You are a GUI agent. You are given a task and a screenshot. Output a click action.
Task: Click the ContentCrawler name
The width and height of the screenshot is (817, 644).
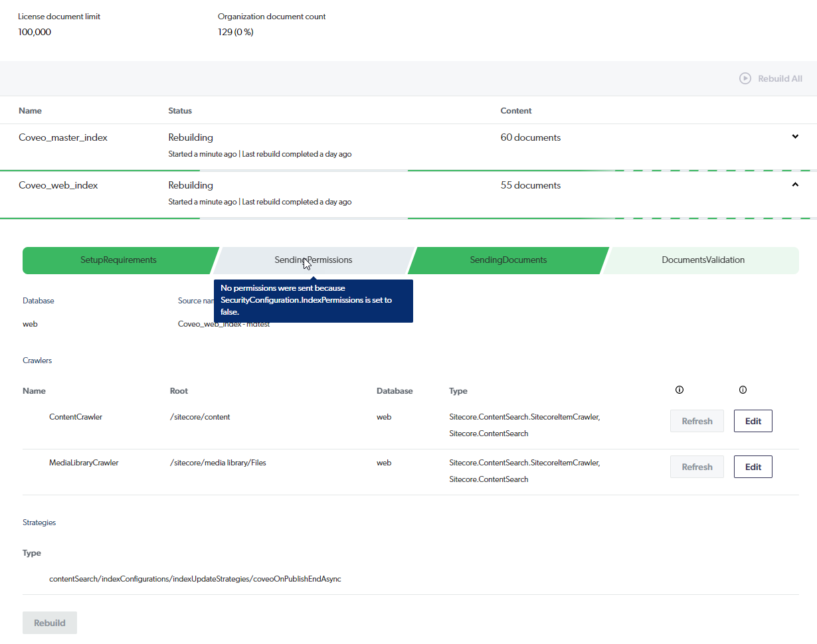click(x=76, y=417)
